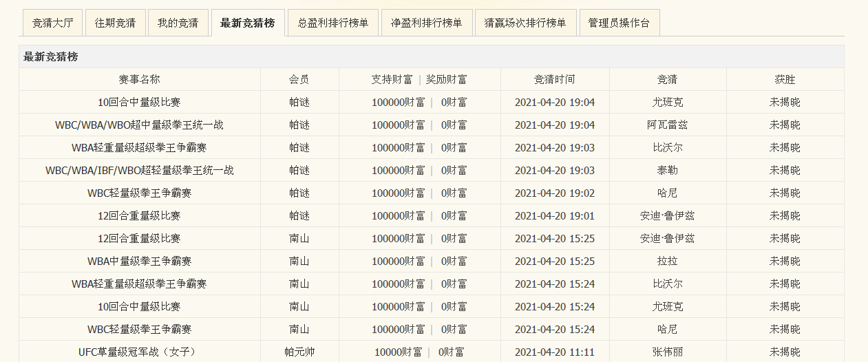Open the 竞猜大厅 tab

52,23
